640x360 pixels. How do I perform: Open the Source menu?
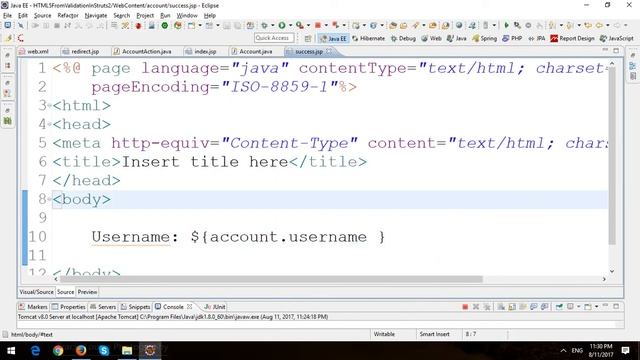(42, 15)
